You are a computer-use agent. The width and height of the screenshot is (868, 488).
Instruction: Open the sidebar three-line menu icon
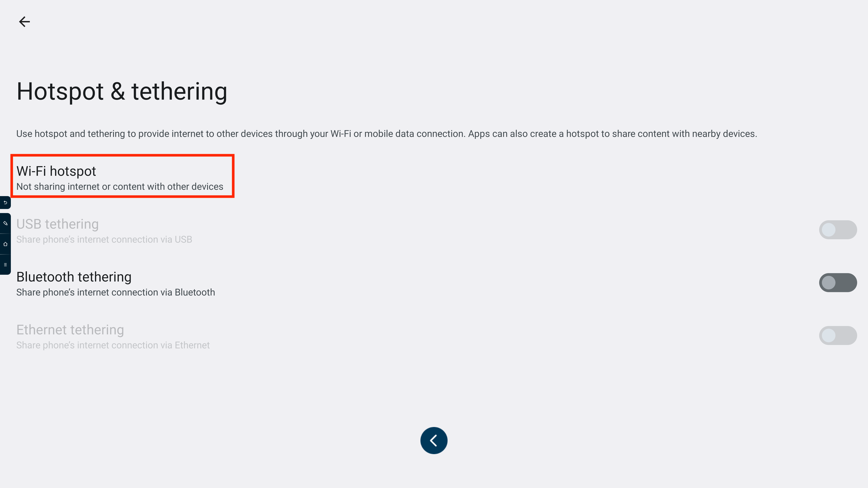tap(5, 265)
